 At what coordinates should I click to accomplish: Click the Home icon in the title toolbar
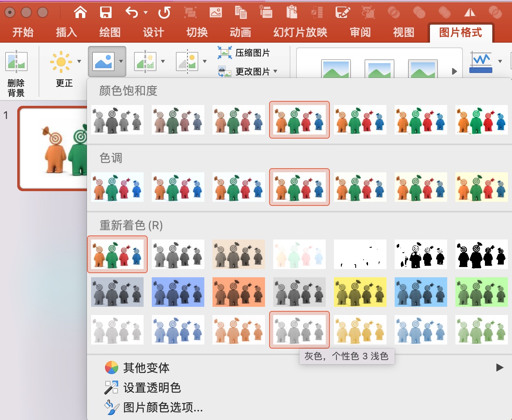tap(80, 12)
